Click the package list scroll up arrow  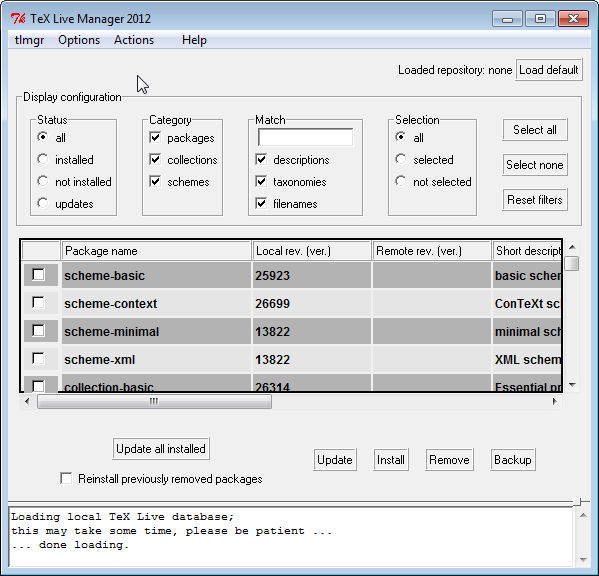(572, 248)
